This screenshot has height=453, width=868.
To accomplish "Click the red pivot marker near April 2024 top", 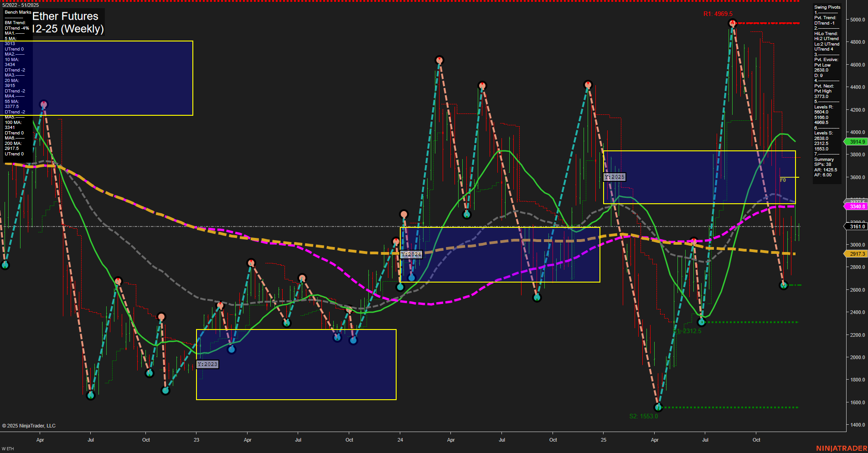I will (439, 59).
